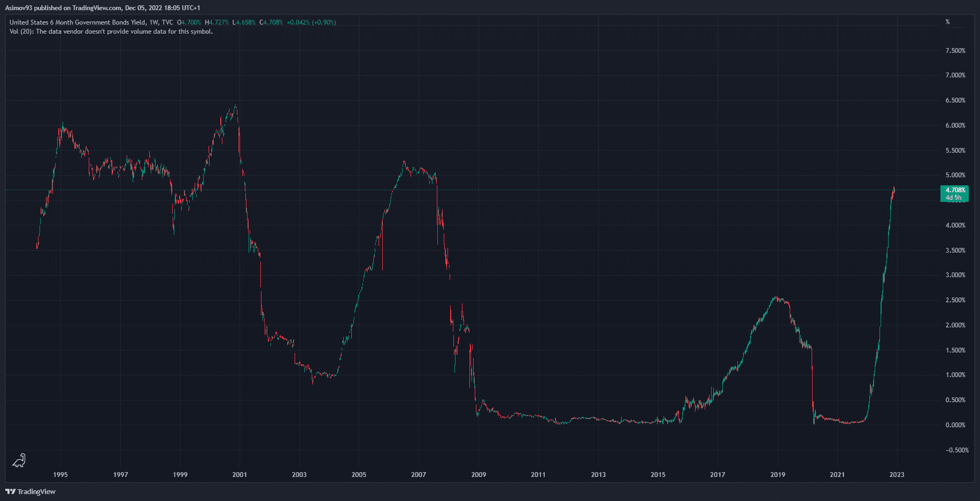980x501 pixels.
Task: Click the -0.500% price axis label
Action: [x=956, y=450]
